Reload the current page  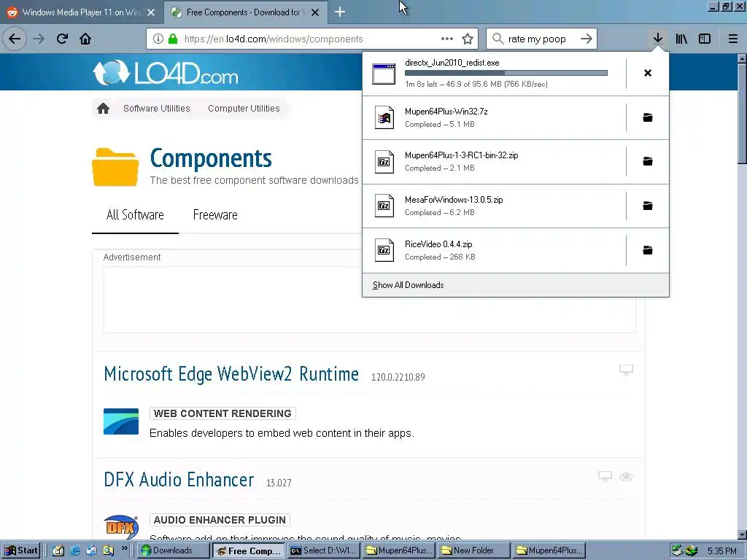click(62, 39)
